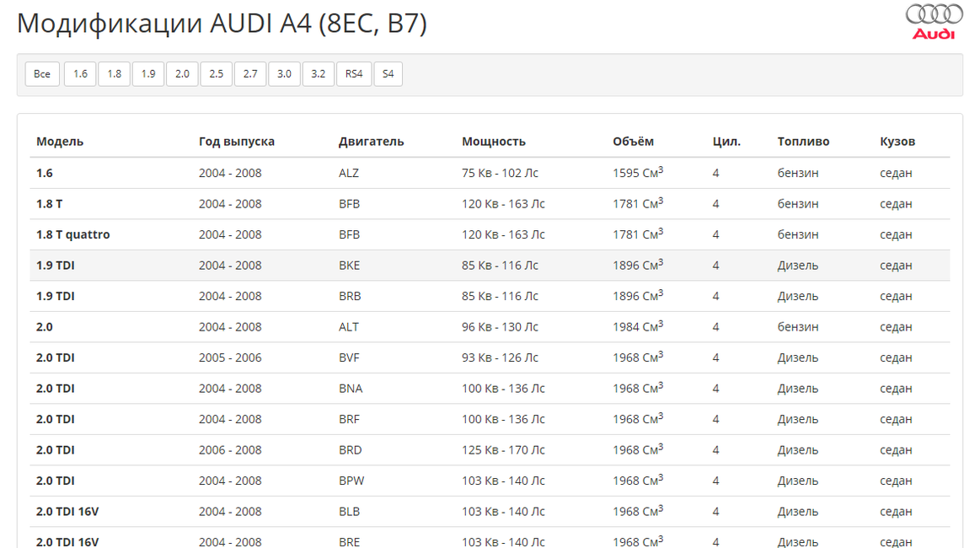Select the "Все" filter button
Viewport: 980px width, 548px height.
[42, 74]
